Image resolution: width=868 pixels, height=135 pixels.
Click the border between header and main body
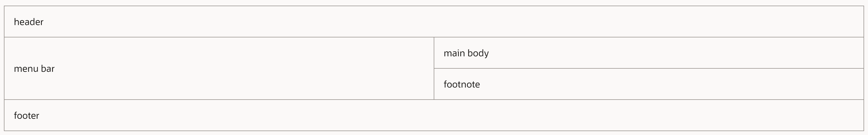pos(649,37)
